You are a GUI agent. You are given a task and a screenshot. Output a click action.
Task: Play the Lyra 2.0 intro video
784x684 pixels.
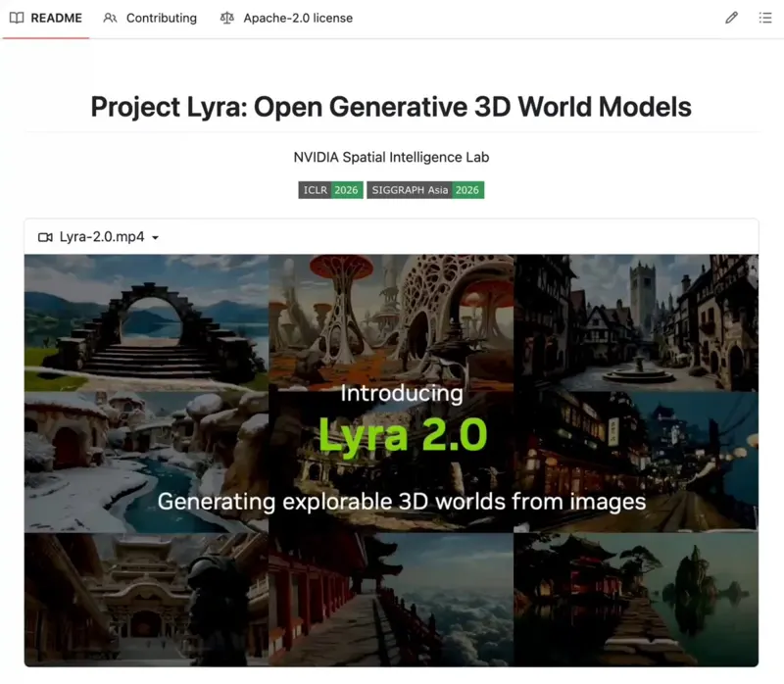pos(391,461)
